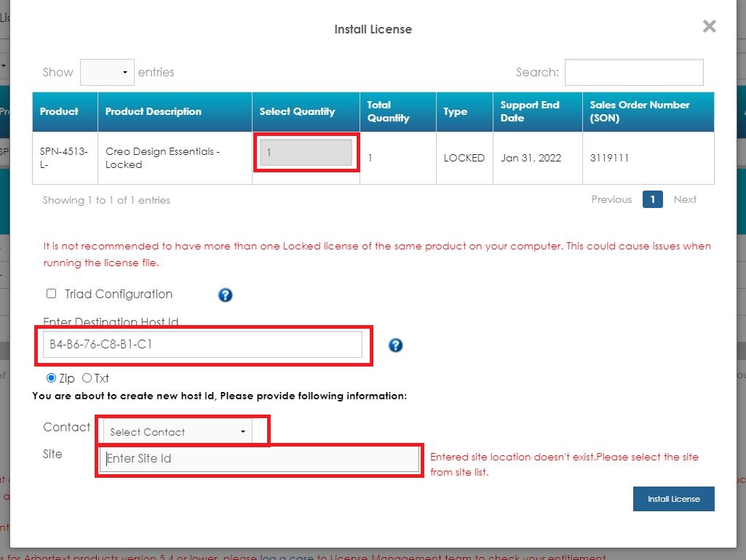
Task: Sort by Product Description column header
Action: (175, 112)
